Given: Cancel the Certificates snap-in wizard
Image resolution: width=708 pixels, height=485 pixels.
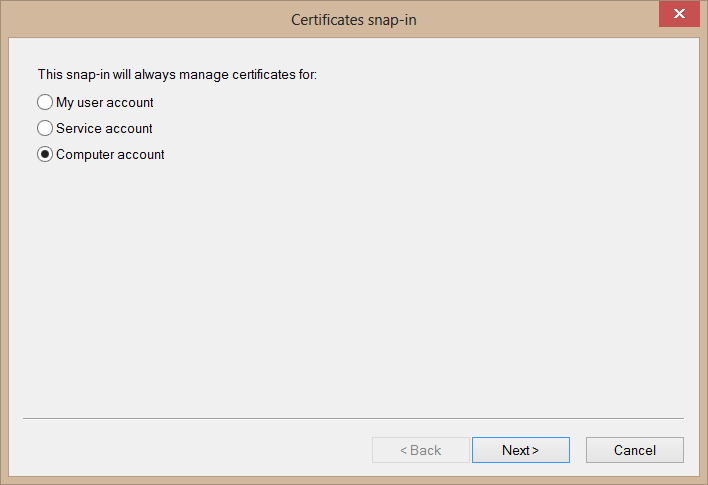Looking at the screenshot, I should tap(634, 450).
